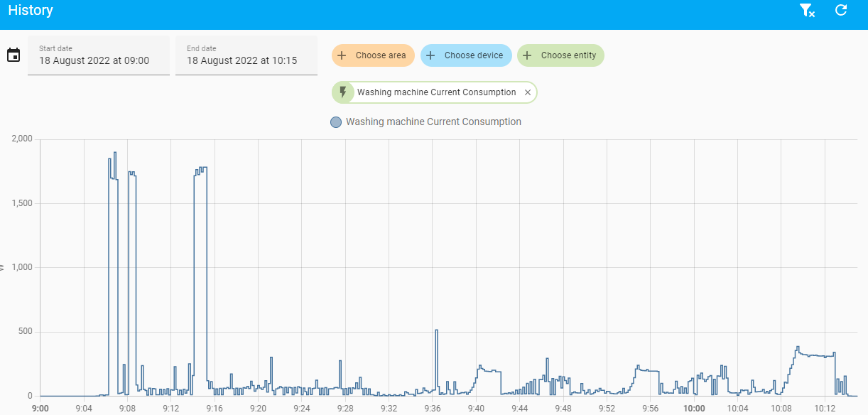The width and height of the screenshot is (868, 415).
Task: Click the 9:00 x-axis label
Action: coord(40,409)
